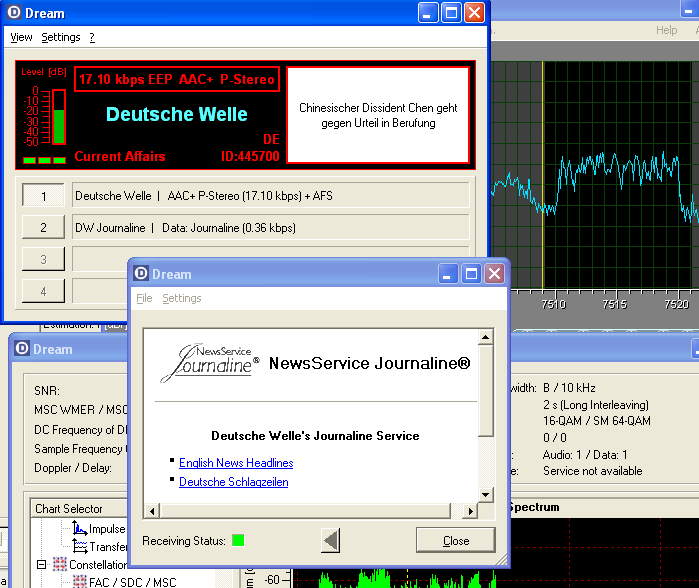Close Journaline window via title bar X
This screenshot has height=588, width=699.
coord(495,273)
